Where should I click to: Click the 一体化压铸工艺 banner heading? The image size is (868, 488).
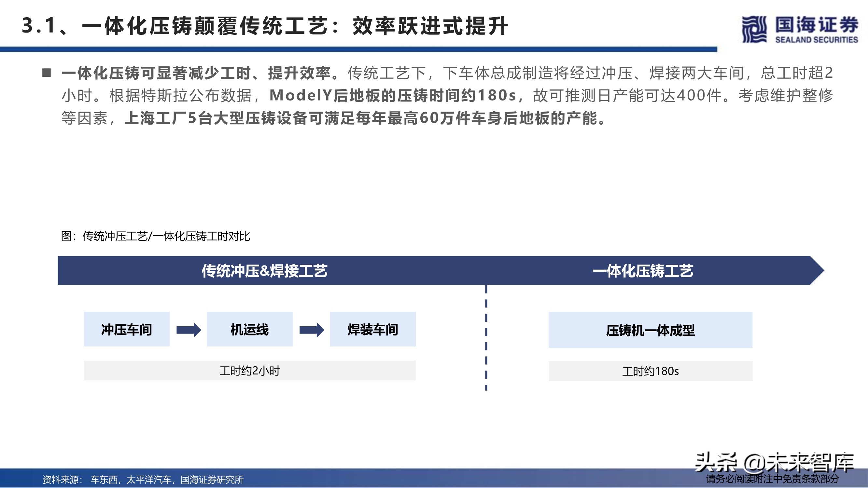[x=643, y=271]
